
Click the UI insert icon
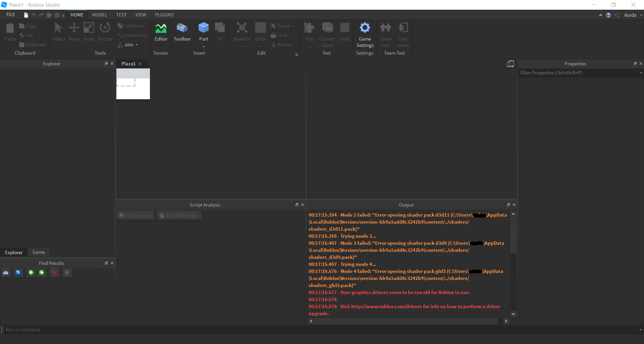220,28
